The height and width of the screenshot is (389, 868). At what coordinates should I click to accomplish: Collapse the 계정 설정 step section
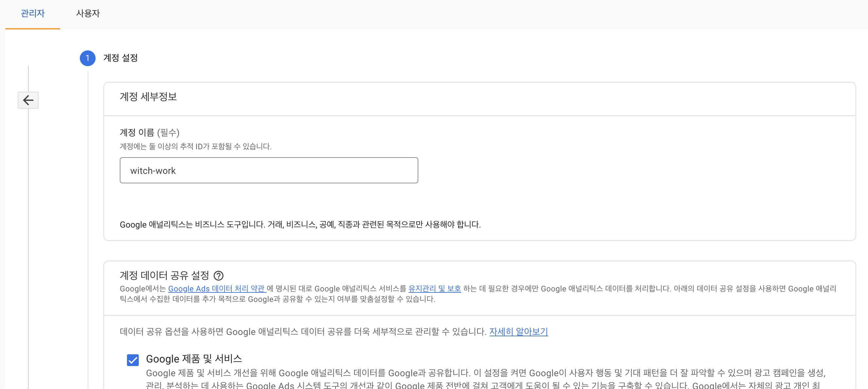pyautogui.click(x=120, y=58)
